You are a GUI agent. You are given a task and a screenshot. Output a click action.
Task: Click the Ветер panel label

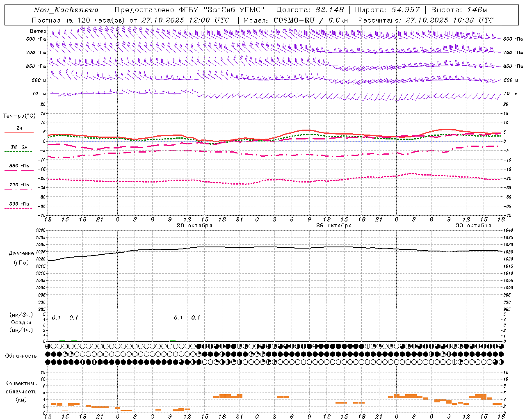click(38, 31)
